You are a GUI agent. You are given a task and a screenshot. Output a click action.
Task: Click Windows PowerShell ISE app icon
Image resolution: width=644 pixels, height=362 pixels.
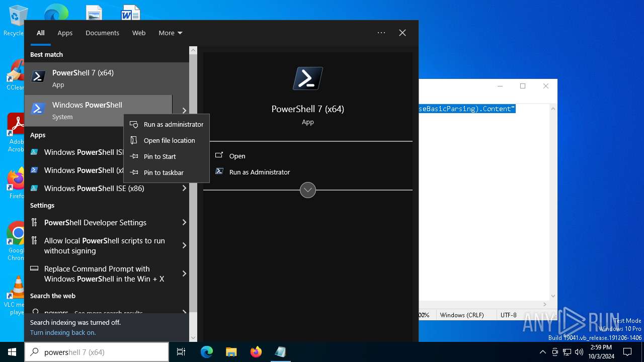[34, 152]
